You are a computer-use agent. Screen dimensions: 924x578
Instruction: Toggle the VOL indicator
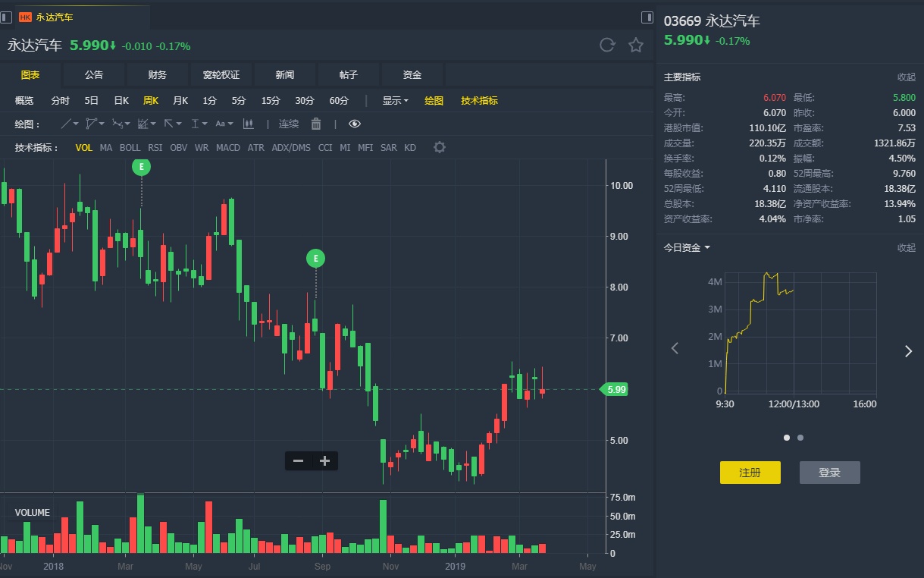tap(84, 148)
